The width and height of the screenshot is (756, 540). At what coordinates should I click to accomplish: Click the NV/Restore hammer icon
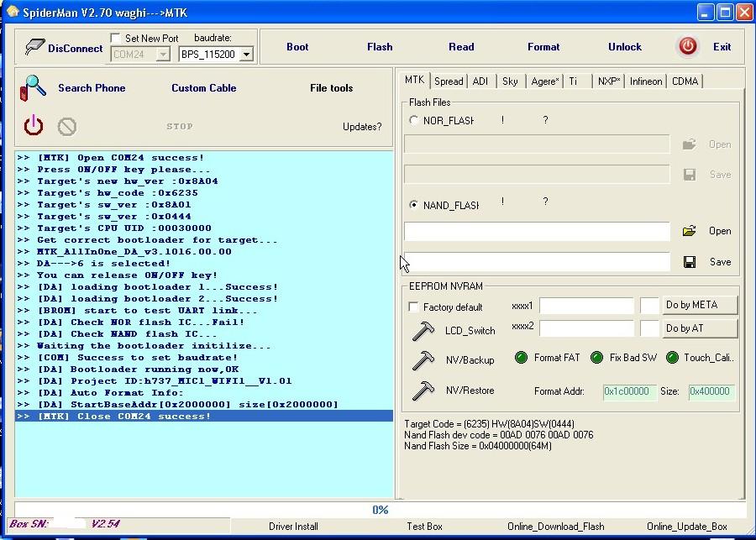[423, 391]
